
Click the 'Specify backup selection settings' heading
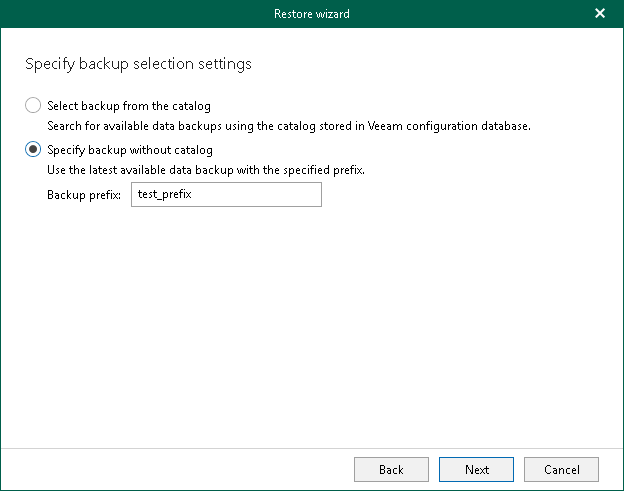point(137,64)
